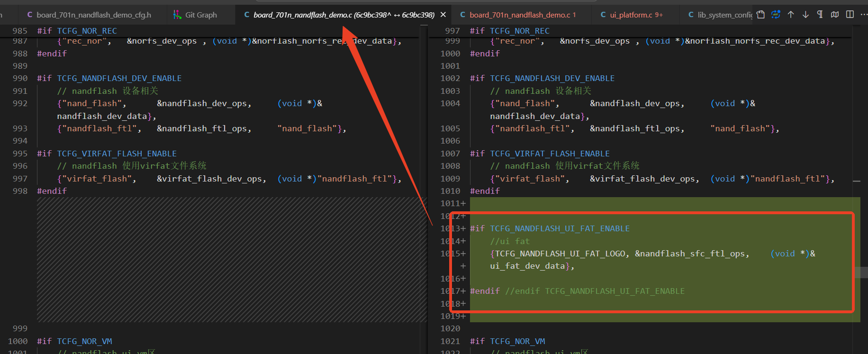
Task: Click the blue diff compare icon
Action: coord(776,15)
